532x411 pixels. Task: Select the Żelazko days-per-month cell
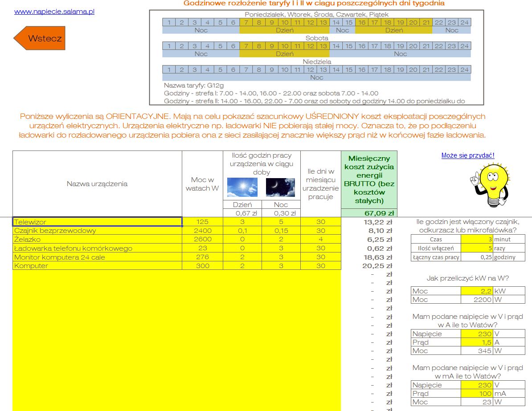[x=321, y=239]
